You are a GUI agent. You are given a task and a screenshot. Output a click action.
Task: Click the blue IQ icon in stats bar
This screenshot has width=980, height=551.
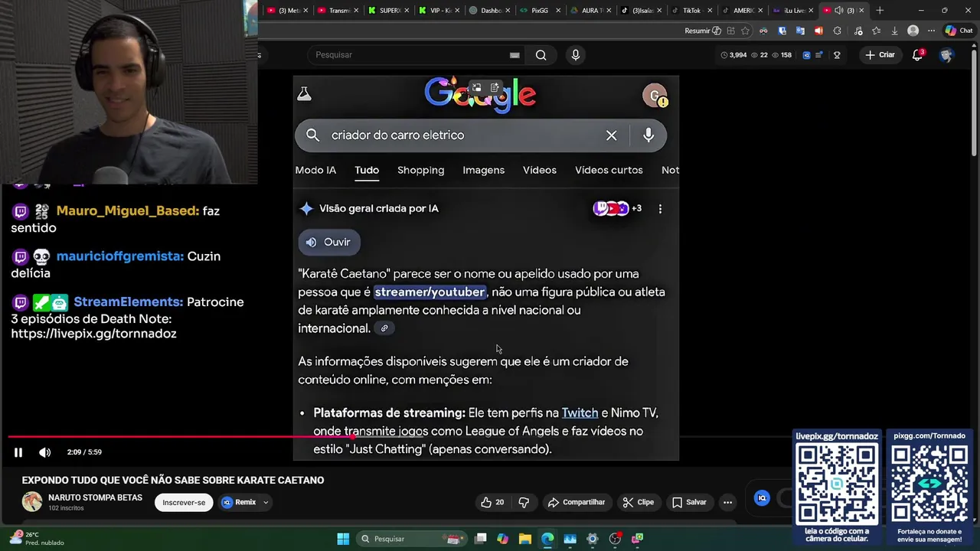pyautogui.click(x=806, y=55)
